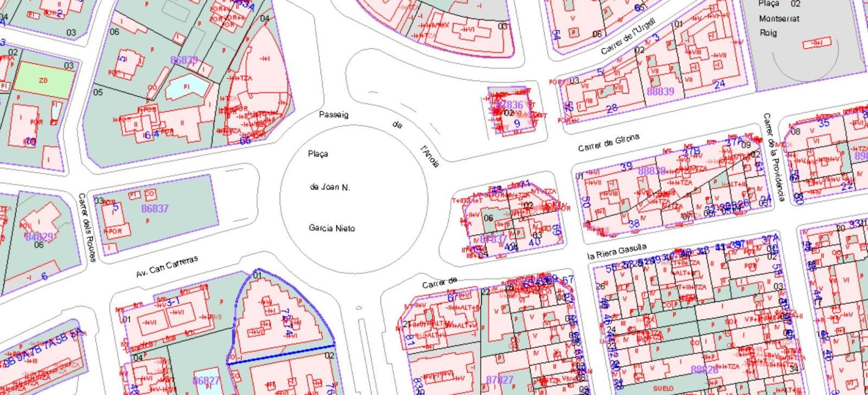This screenshot has height=395, width=868.
Task: Click the SUELO parcel label
Action: (x=663, y=388)
